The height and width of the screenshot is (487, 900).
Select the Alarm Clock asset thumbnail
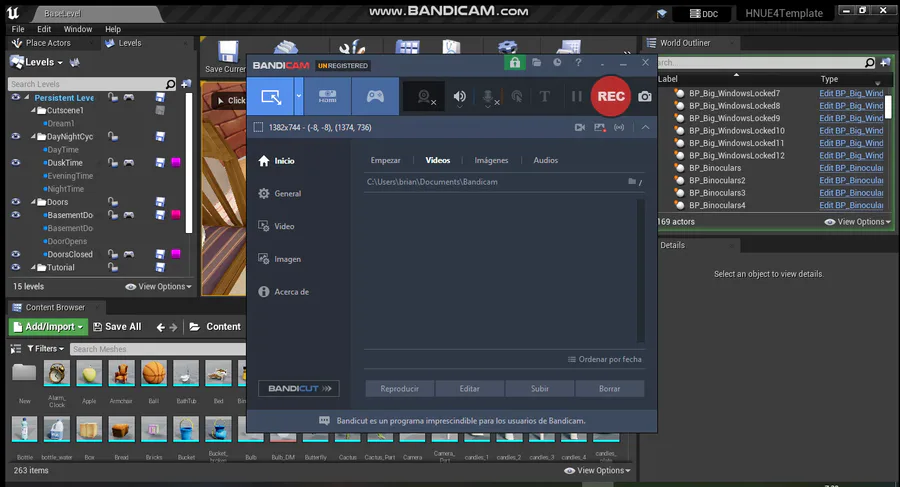[x=57, y=373]
